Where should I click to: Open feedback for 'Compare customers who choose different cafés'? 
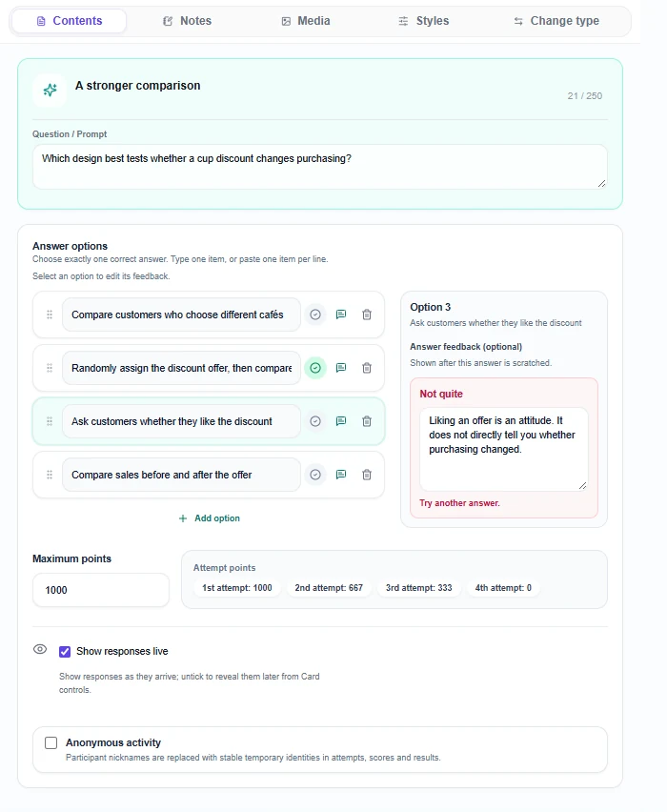tap(341, 315)
